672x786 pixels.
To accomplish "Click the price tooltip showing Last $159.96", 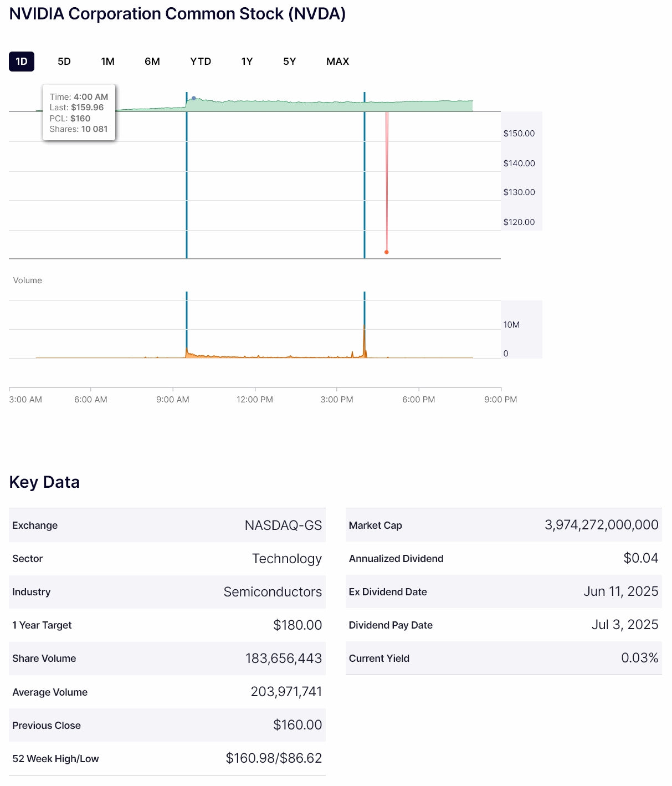I will pos(79,113).
